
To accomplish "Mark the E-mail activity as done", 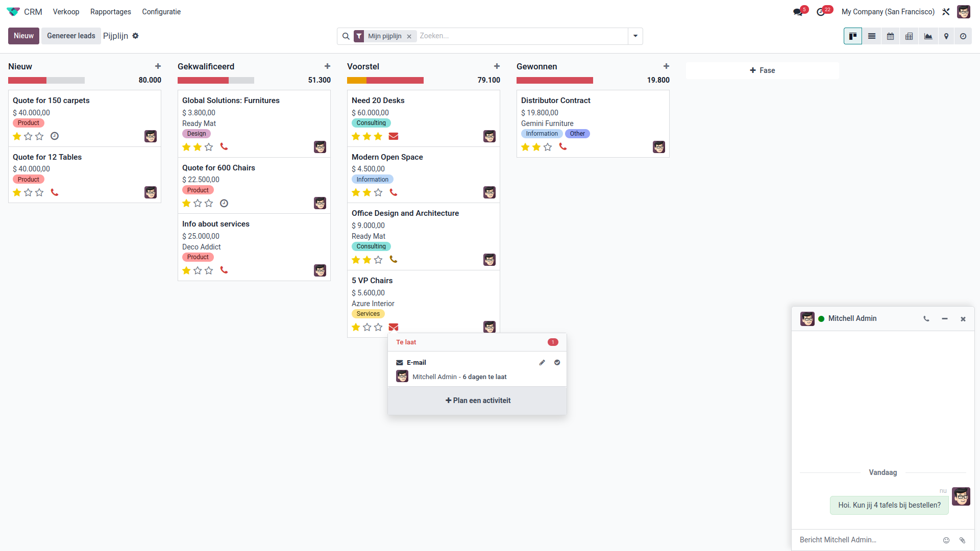I will tap(557, 363).
